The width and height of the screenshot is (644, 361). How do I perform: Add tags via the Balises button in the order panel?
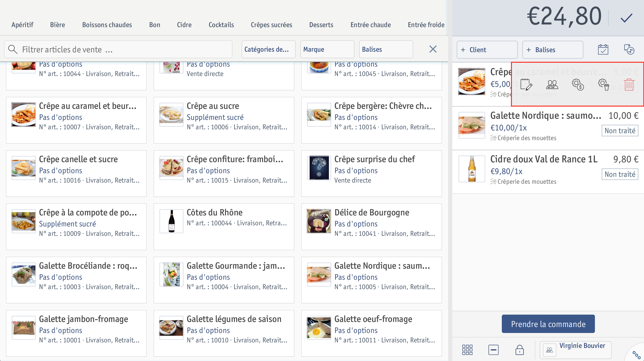coord(553,50)
